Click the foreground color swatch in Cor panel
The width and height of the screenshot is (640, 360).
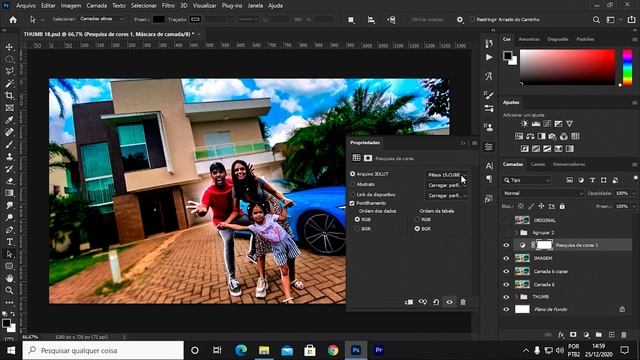click(x=507, y=56)
